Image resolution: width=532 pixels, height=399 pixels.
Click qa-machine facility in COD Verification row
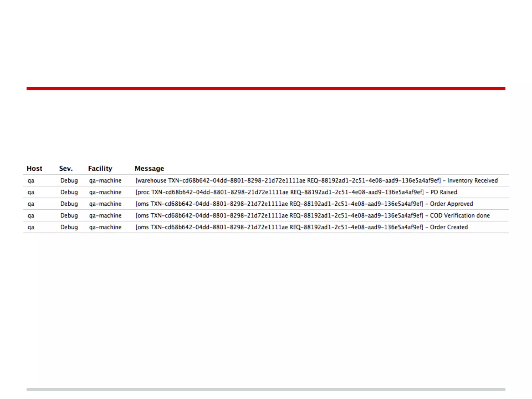pyautogui.click(x=105, y=216)
